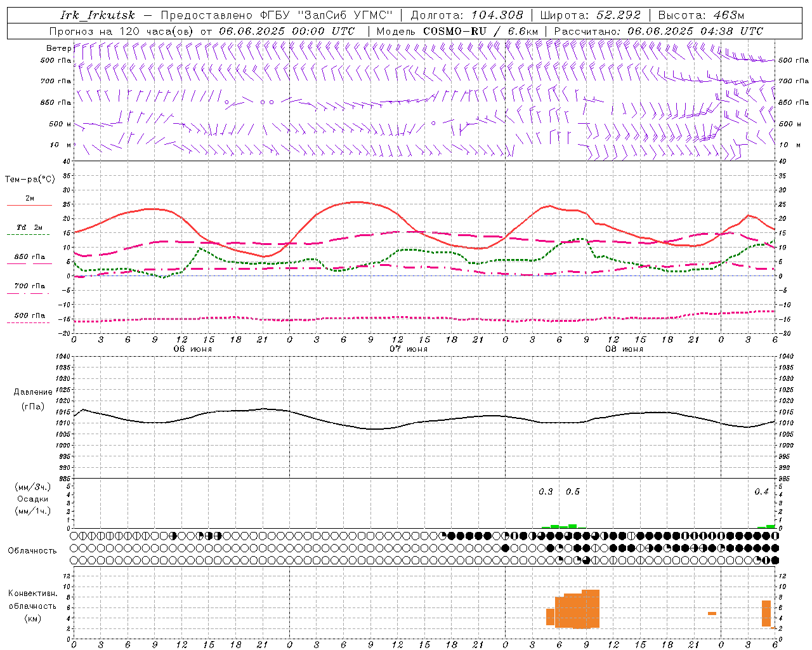Click the largest orange convective cloud bar
Viewport: 812px width, 650px height.
click(590, 609)
